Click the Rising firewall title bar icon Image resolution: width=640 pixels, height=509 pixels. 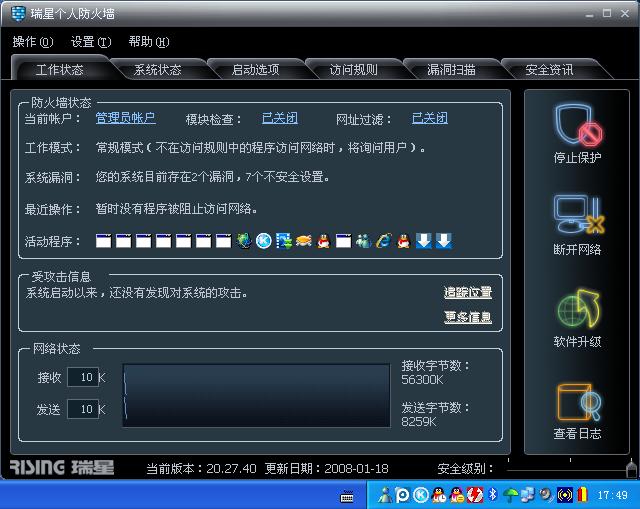pos(18,13)
